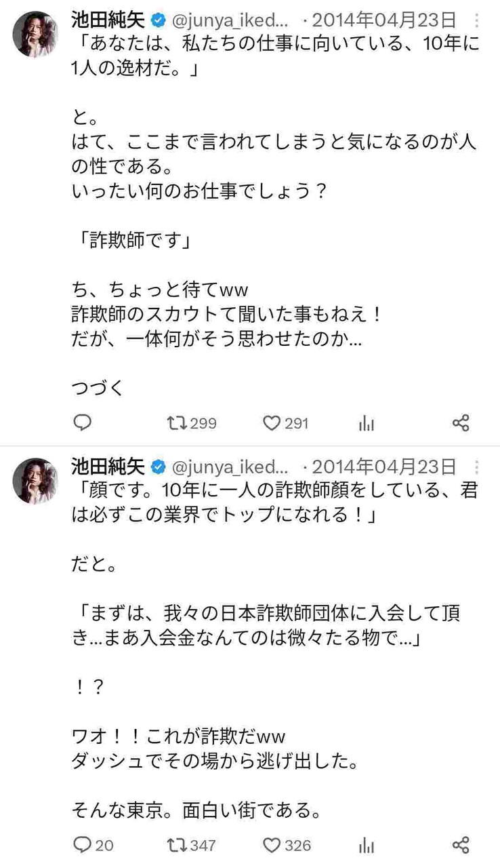The width and height of the screenshot is (500, 868).
Task: View analytics of the first tweet
Action: tap(367, 424)
